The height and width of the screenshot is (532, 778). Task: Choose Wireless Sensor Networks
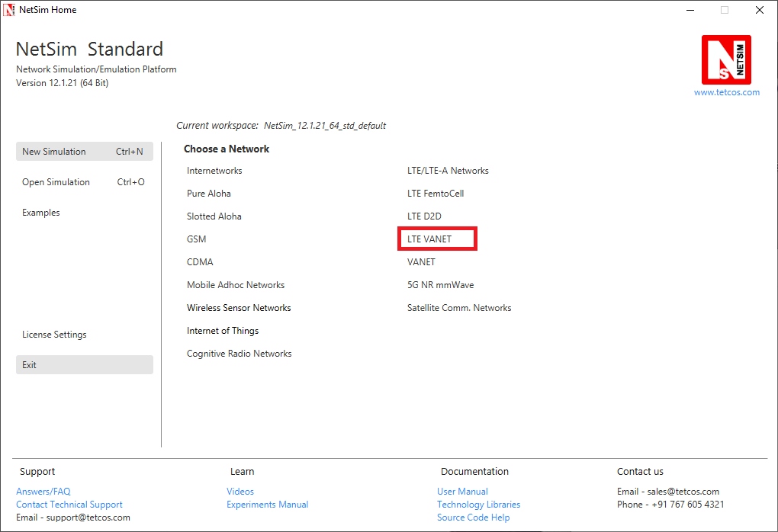[x=239, y=307]
